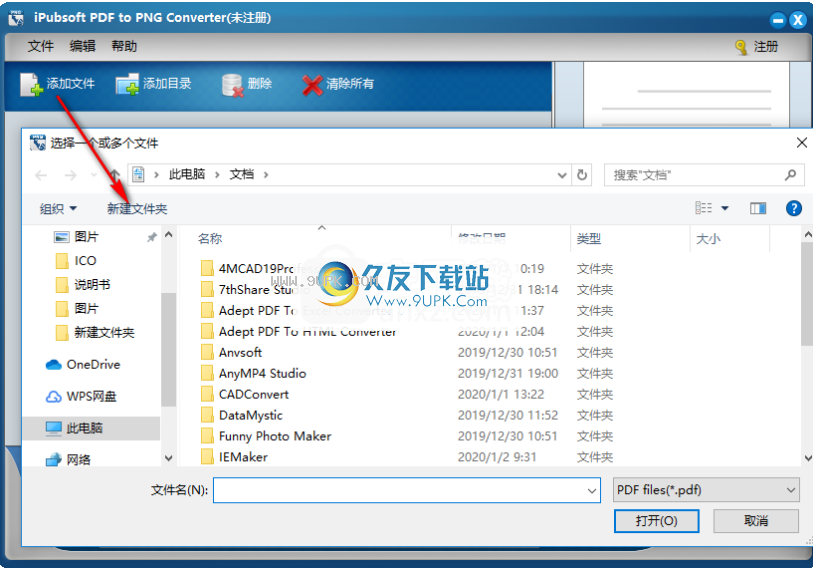Image resolution: width=813 pixels, height=568 pixels.
Task: Select the IEMaker folder
Action: (x=234, y=457)
